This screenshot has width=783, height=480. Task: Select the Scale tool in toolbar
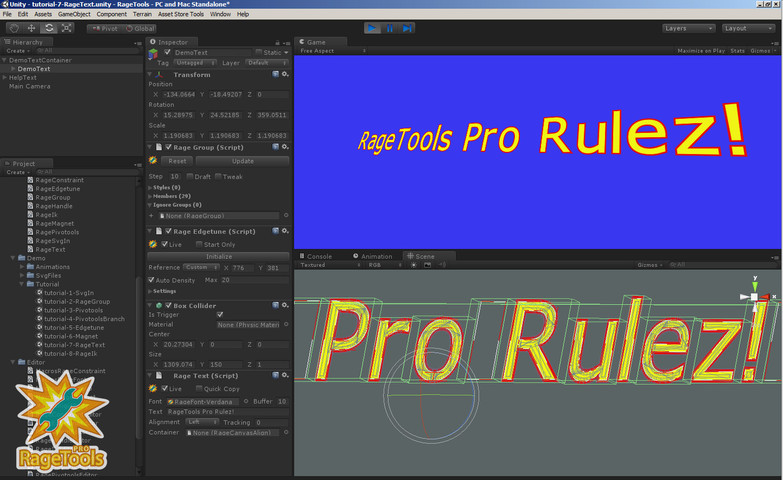(x=66, y=28)
